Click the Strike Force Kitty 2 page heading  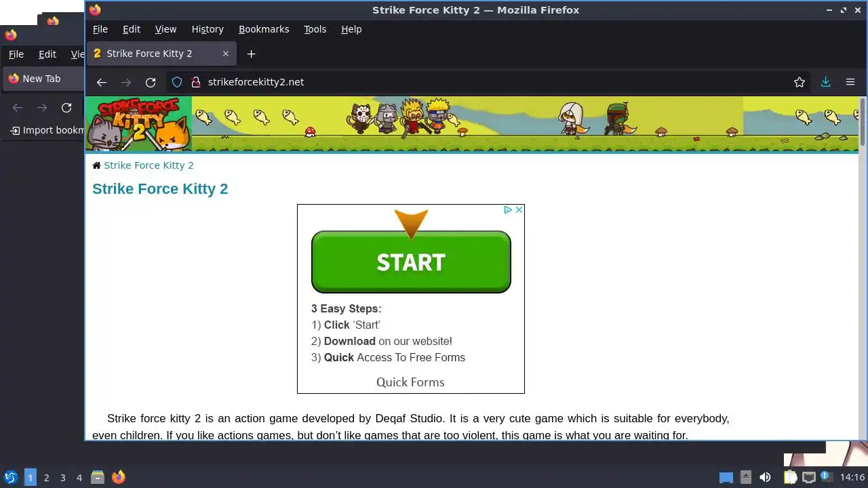coord(160,189)
